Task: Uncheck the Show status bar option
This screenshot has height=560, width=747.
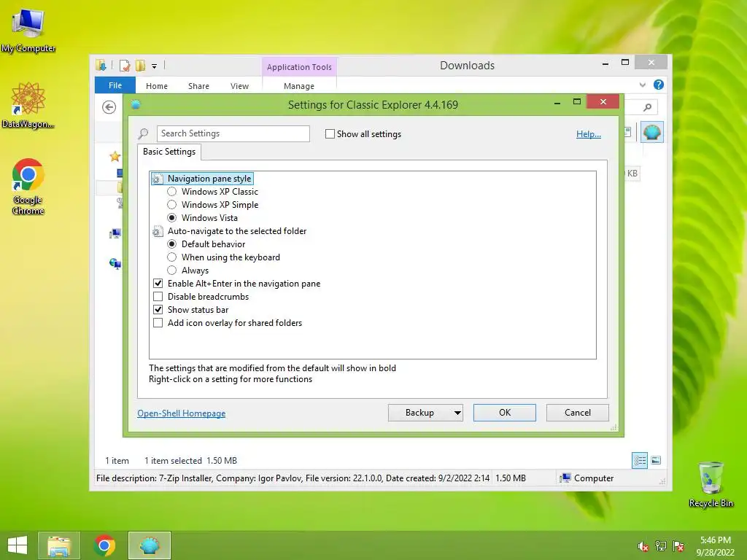Action: (158, 309)
